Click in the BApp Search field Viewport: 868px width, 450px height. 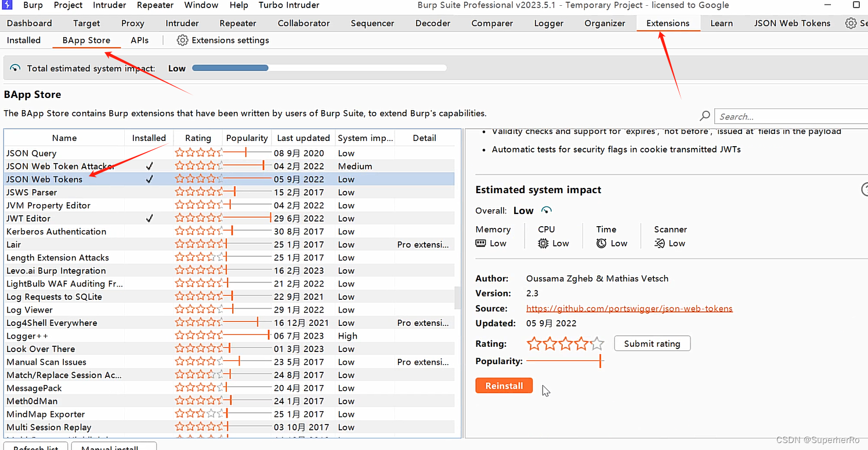791,116
